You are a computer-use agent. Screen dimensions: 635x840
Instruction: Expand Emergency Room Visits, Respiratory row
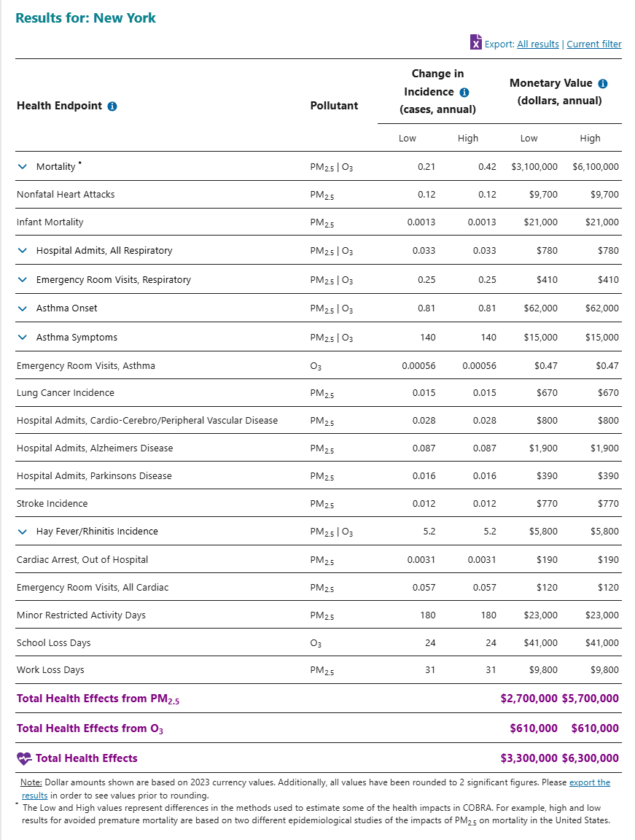(x=23, y=280)
